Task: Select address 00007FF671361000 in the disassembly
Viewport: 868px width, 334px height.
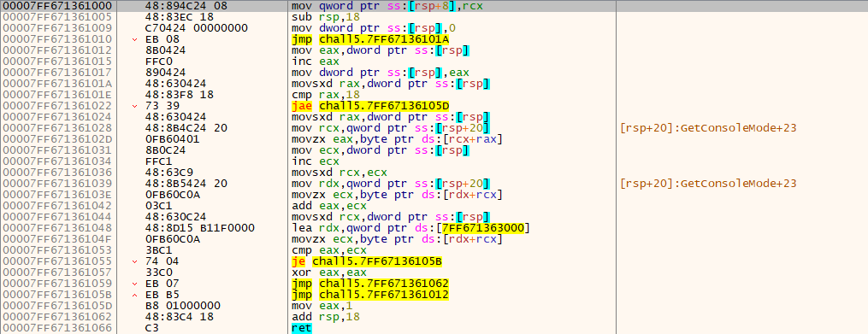Action: click(56, 6)
